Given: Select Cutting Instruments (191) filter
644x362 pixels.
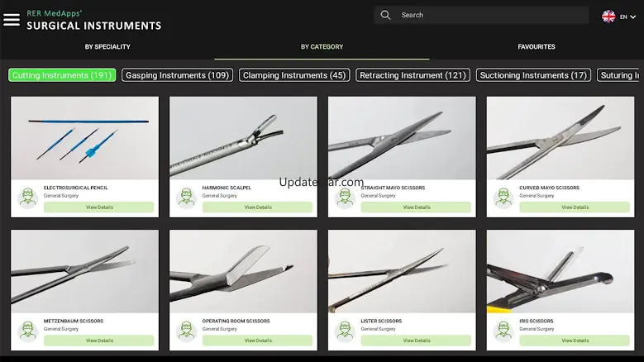Looking at the screenshot, I should [x=62, y=75].
